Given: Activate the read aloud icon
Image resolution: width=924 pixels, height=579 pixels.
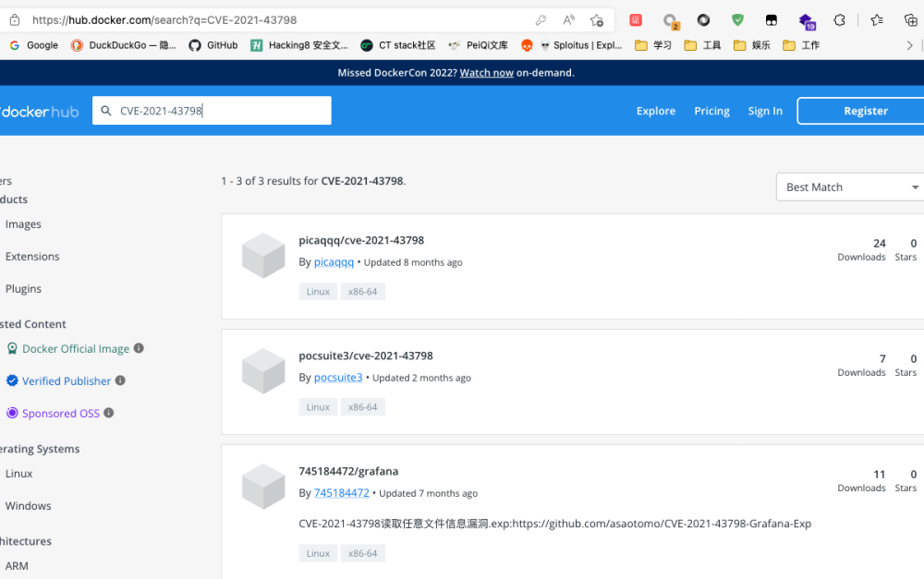Looking at the screenshot, I should point(568,20).
